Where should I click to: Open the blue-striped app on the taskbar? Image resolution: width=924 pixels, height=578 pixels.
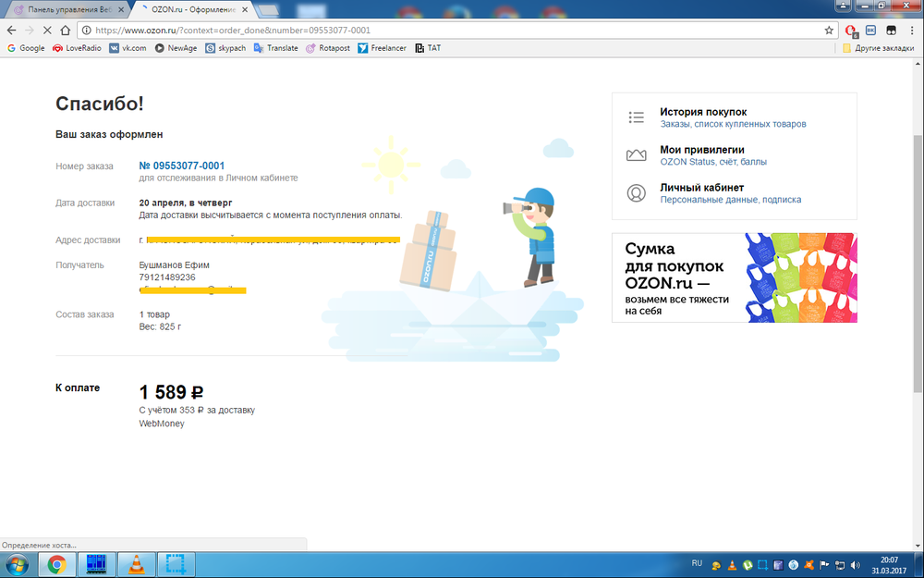pos(96,565)
